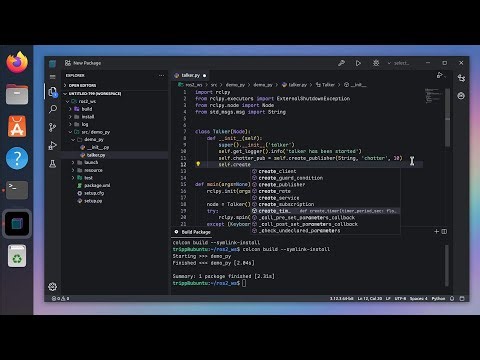
Task: Click Python interpreter version in status bar
Action: [342, 299]
